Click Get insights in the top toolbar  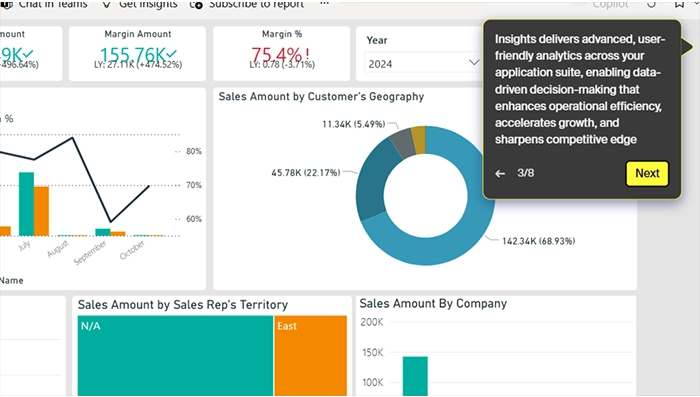click(x=141, y=4)
